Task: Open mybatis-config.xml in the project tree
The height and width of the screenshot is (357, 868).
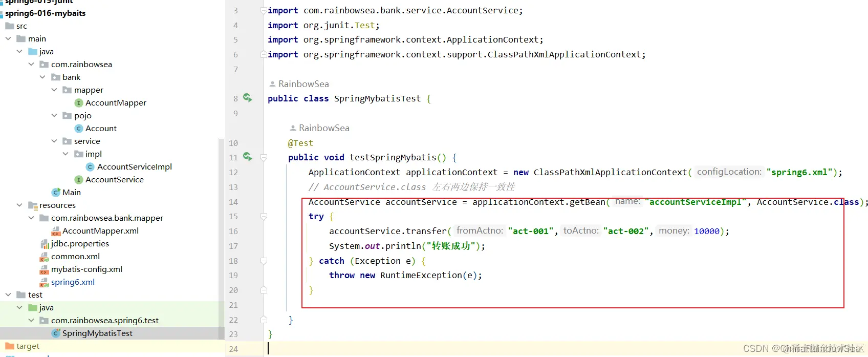Action: pyautogui.click(x=86, y=269)
